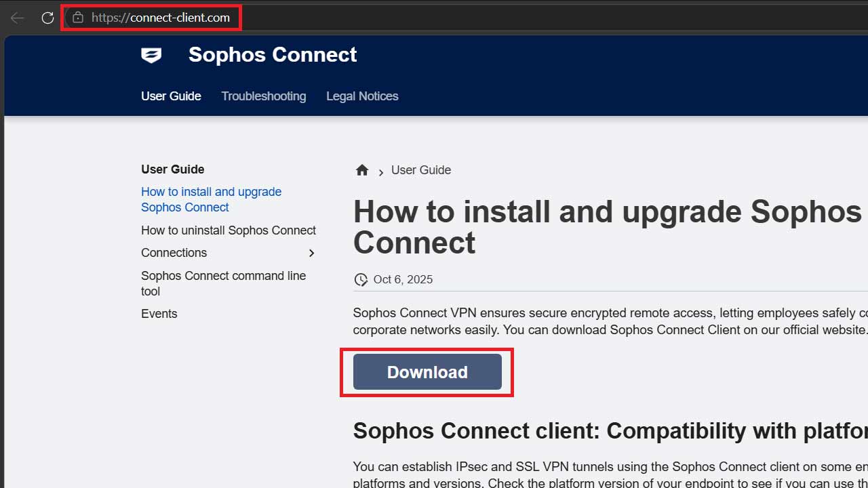The width and height of the screenshot is (868, 488).
Task: Click the User Guide breadcrumb link
Action: pos(421,170)
